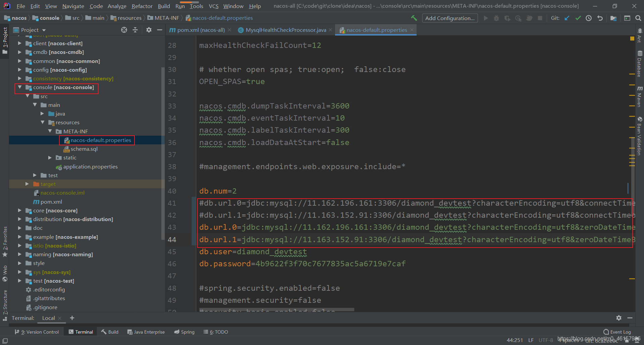Viewport: 644px width, 345px height.
Task: Toggle the Z: Structure tool window
Action: click(5, 305)
